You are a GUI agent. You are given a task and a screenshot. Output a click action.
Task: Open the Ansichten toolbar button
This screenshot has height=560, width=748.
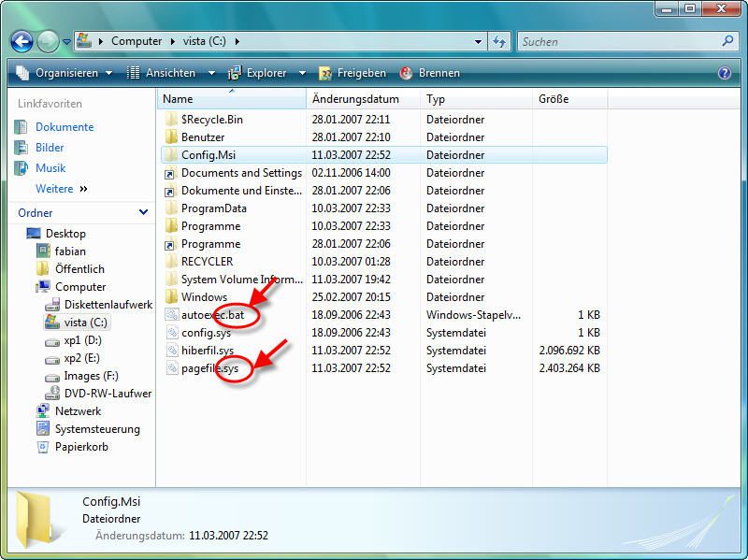[x=162, y=73]
